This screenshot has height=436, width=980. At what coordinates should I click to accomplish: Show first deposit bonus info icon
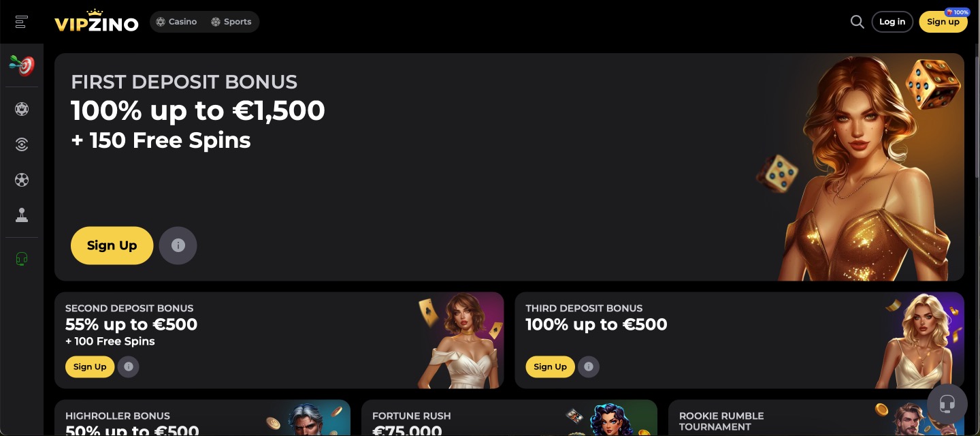178,245
